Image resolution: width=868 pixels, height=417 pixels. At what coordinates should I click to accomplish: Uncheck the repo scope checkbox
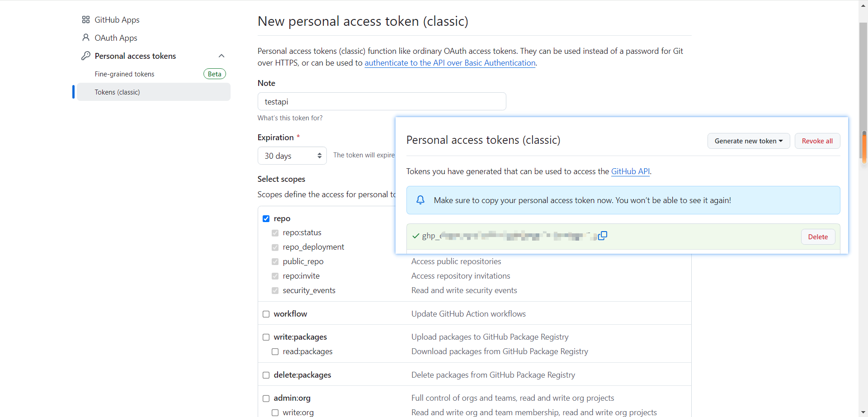pyautogui.click(x=266, y=218)
